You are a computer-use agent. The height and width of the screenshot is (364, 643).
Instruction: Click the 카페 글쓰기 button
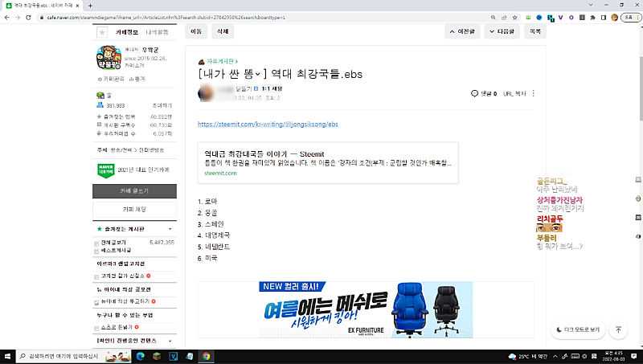134,191
